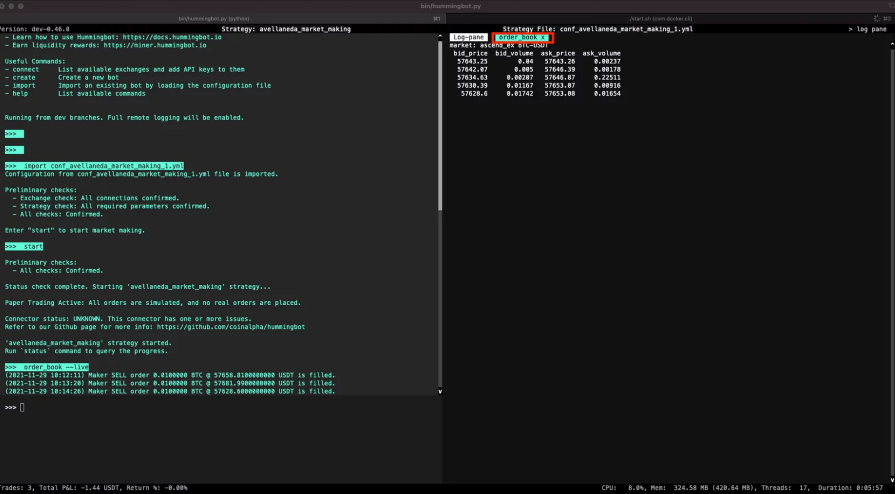Screen dimensions: 895x494
Task: Click the ask_volume column header
Action: 601,53
